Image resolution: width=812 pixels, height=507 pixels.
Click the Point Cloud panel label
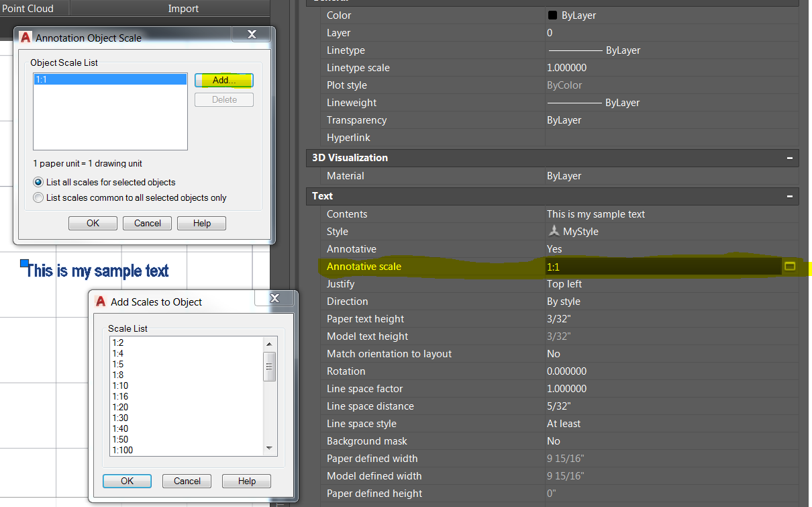(x=28, y=8)
